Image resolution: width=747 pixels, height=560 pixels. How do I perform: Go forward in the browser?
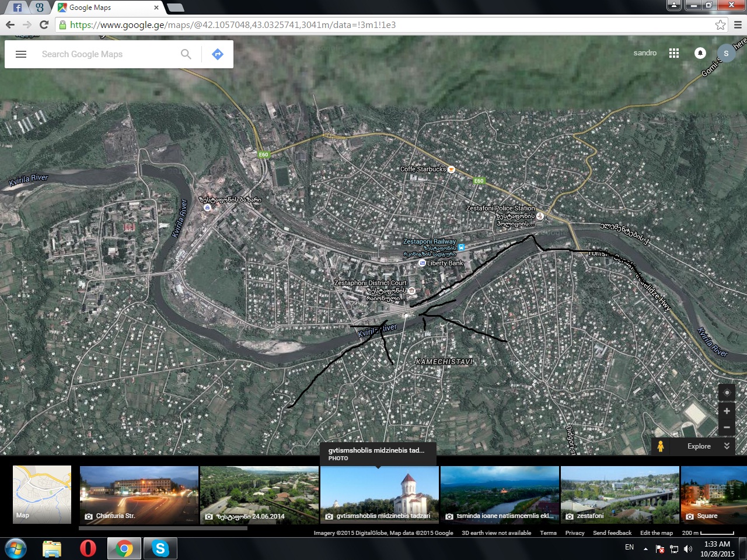pos(27,24)
